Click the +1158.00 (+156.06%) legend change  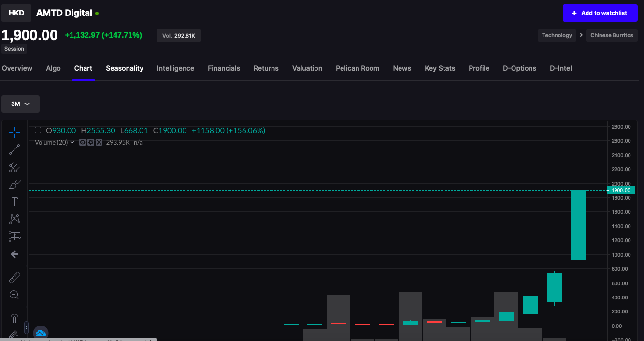(x=229, y=130)
